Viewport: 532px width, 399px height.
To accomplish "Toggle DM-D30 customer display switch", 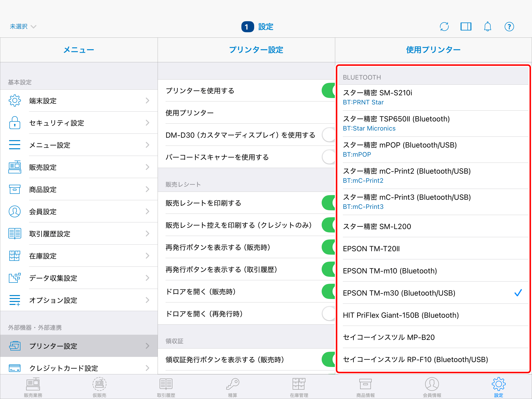I will coord(328,135).
